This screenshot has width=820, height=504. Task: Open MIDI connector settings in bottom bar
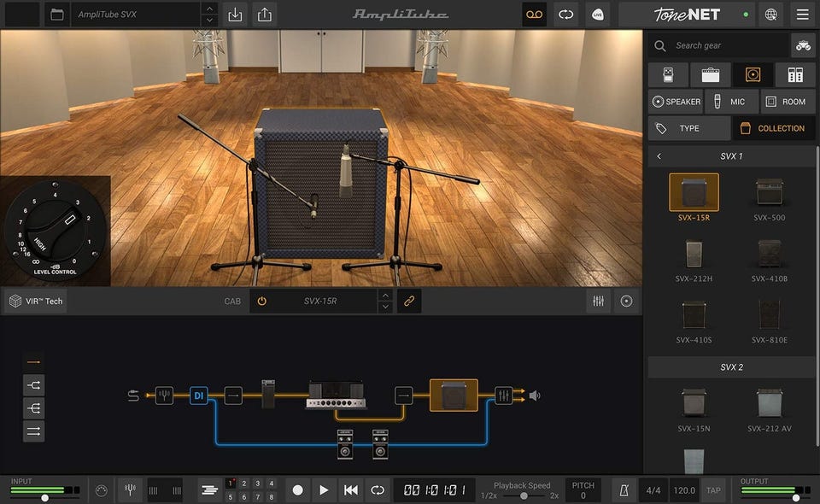pyautogui.click(x=102, y=490)
